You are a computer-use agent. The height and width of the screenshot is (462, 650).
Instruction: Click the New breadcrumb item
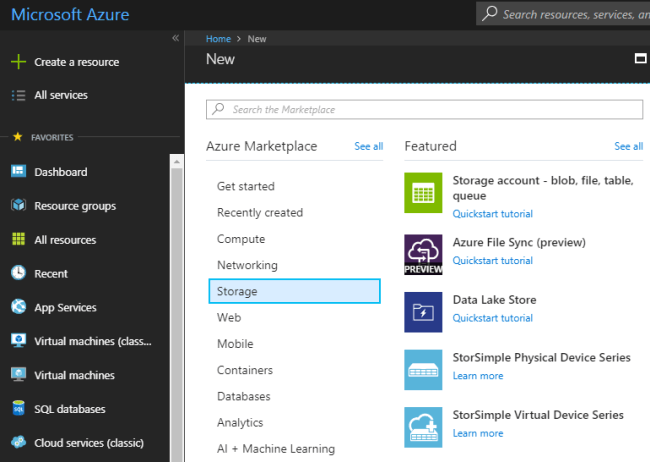(257, 39)
